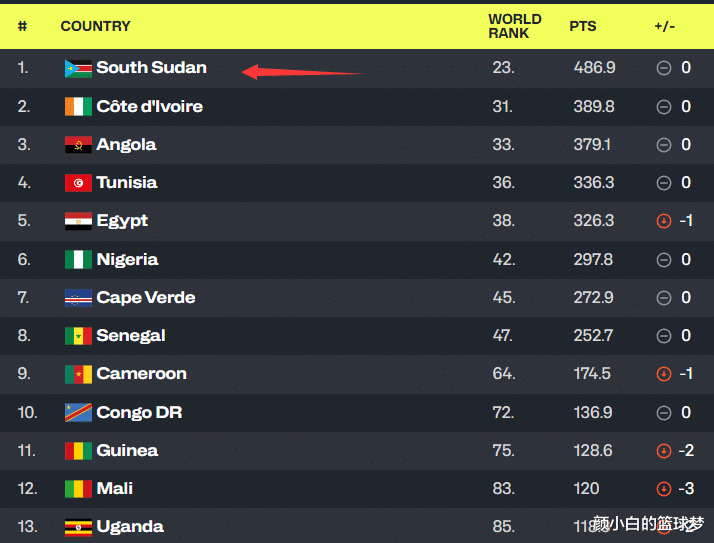Click the Uganda flag icon
714x543 pixels.
click(78, 527)
